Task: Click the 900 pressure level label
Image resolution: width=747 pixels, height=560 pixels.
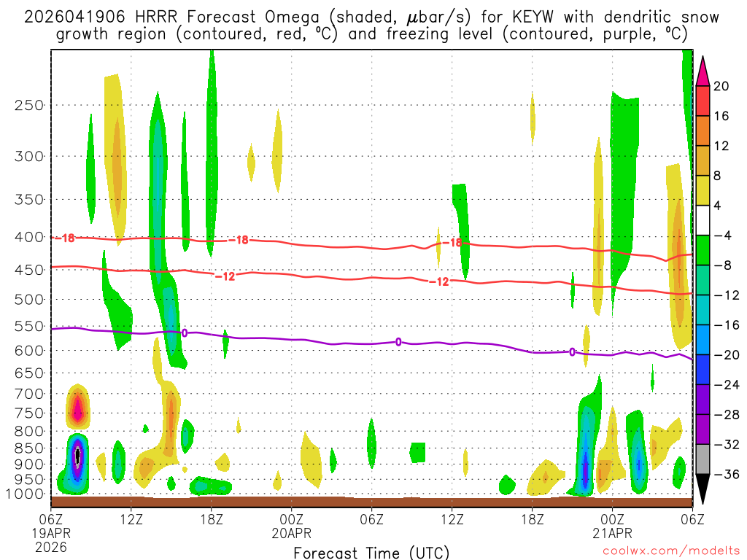Action: (29, 464)
